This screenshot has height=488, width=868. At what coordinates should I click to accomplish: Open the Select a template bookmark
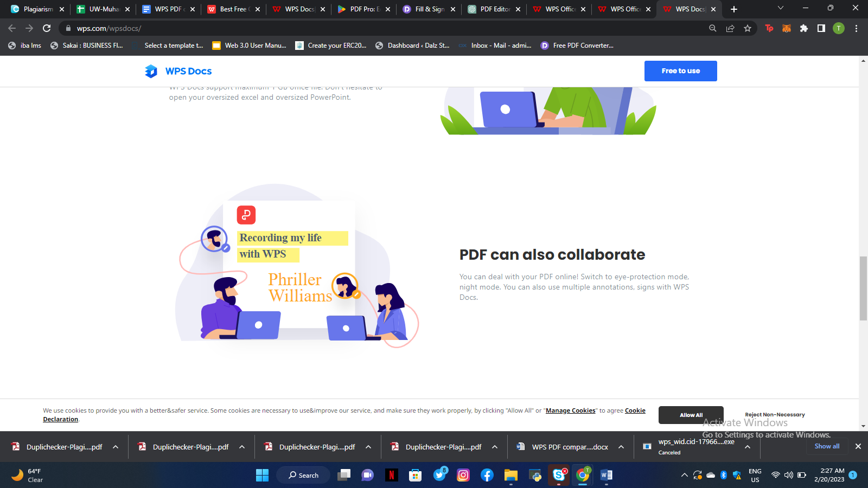(x=168, y=46)
